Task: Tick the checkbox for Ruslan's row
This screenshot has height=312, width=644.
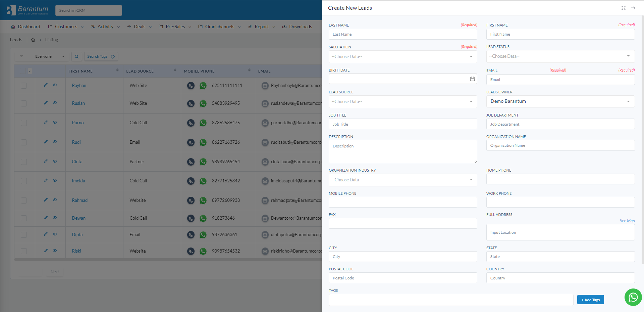Action: pos(24,103)
